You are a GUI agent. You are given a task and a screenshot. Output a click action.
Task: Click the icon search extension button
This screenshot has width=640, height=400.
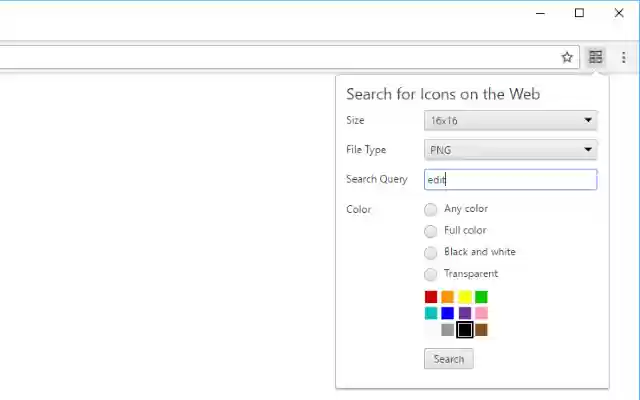(596, 57)
